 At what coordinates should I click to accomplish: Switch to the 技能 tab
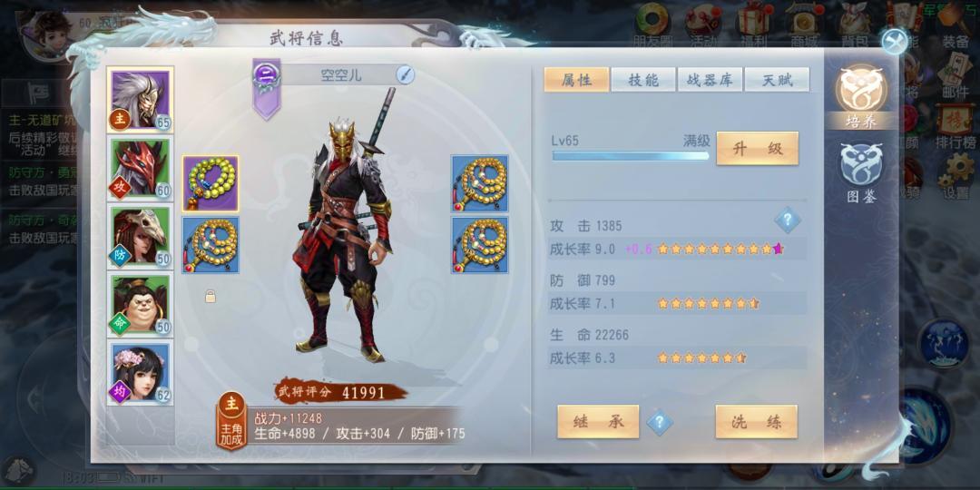click(x=643, y=80)
